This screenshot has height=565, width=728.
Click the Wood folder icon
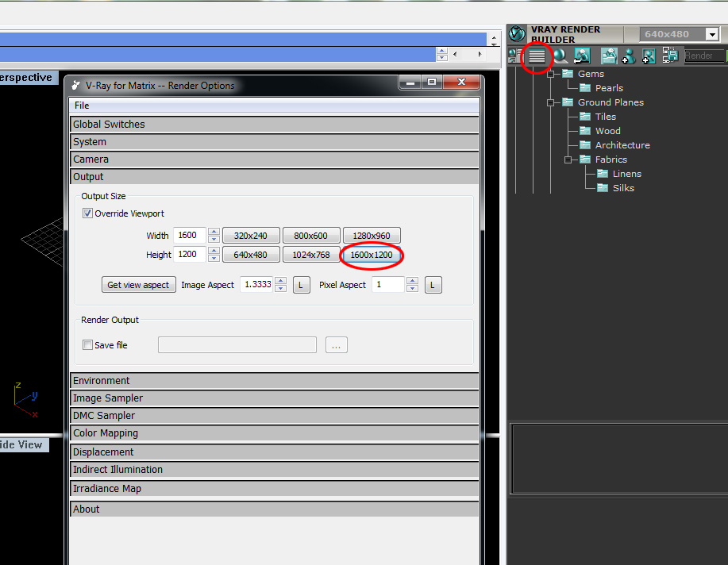tap(585, 131)
